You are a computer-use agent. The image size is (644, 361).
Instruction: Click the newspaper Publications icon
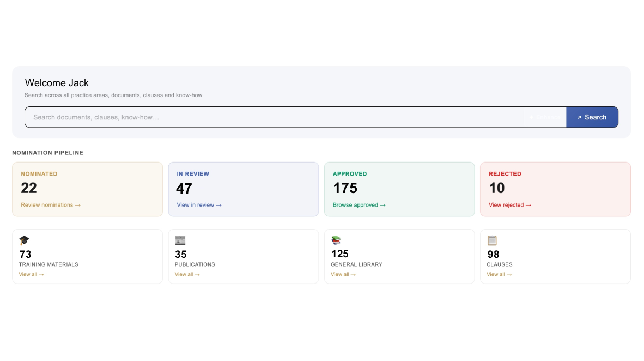click(180, 240)
